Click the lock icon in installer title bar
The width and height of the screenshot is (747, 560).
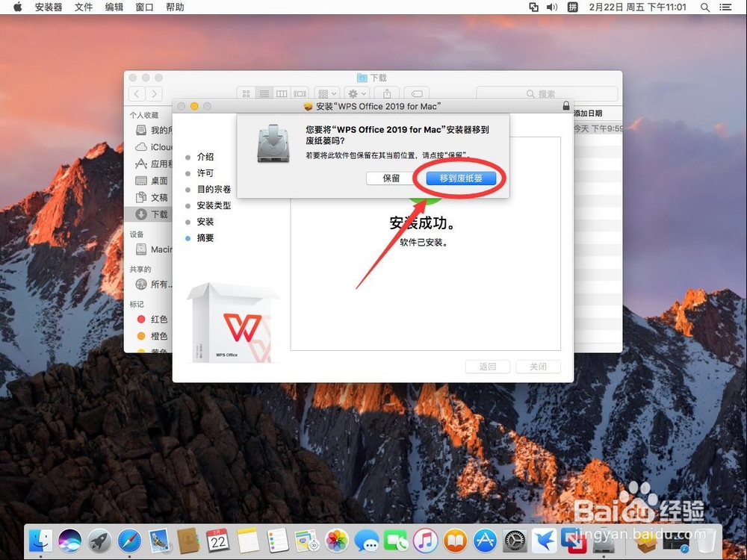pyautogui.click(x=566, y=106)
